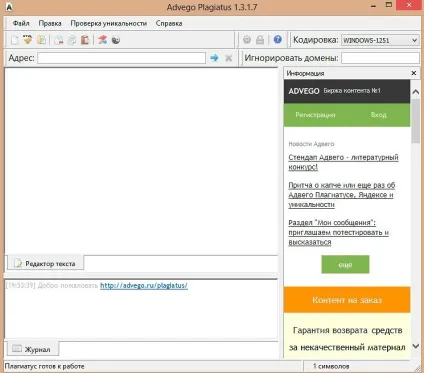Image resolution: width=424 pixels, height=373 pixels.
Task: Click the Регистрация link in green bar
Action: [x=315, y=115]
